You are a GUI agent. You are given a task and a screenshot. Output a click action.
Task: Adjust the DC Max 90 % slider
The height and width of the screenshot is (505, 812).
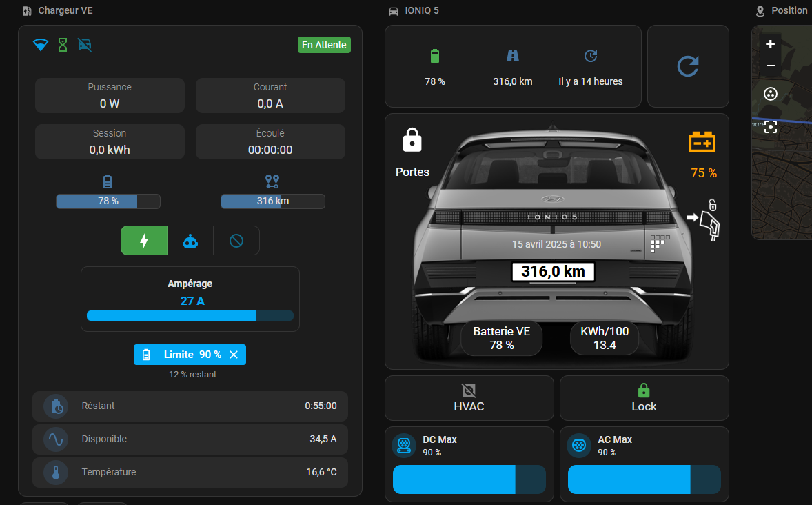pyautogui.click(x=469, y=479)
